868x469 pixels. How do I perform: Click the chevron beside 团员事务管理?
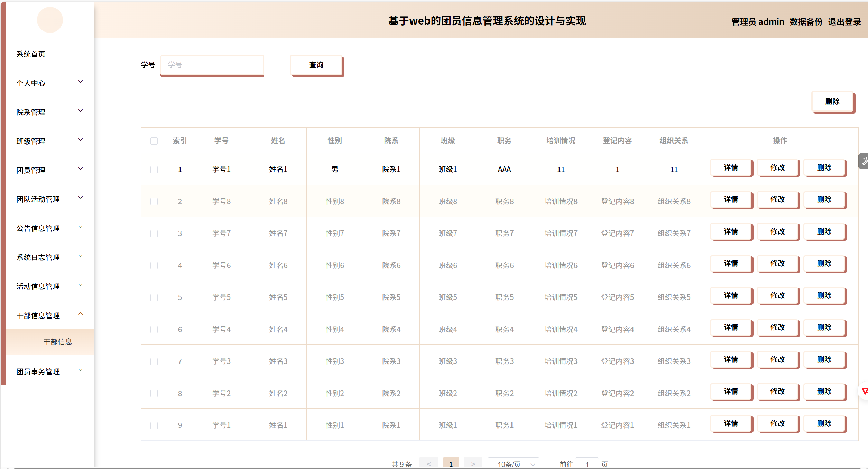pyautogui.click(x=81, y=370)
